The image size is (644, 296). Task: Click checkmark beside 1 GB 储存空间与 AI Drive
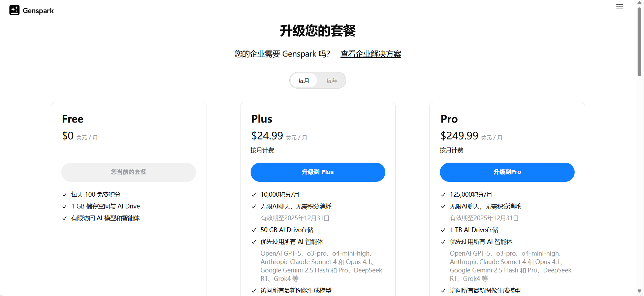pos(65,206)
